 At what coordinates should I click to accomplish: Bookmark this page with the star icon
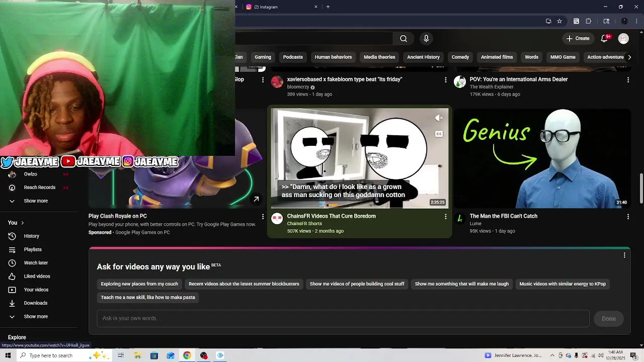(x=559, y=21)
